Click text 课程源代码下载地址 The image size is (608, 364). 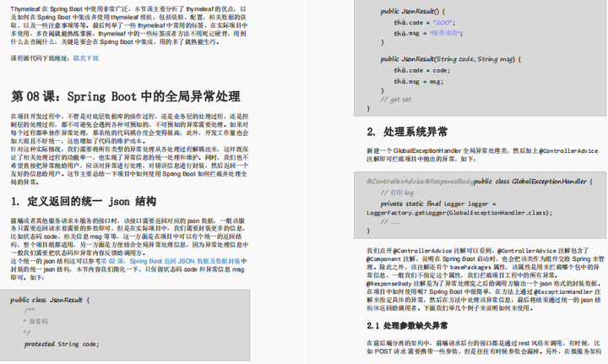coord(40,58)
